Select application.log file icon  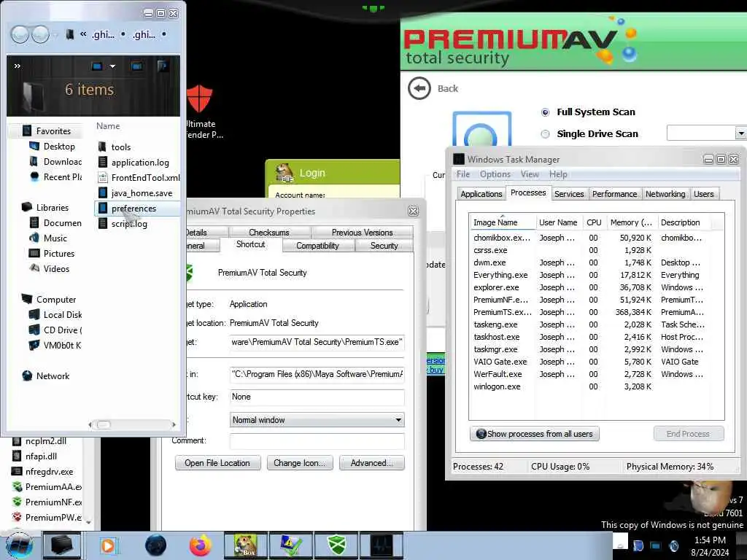coord(102,163)
